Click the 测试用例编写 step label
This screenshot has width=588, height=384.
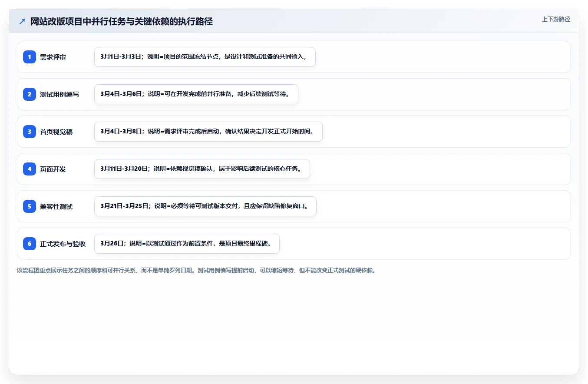pos(59,95)
